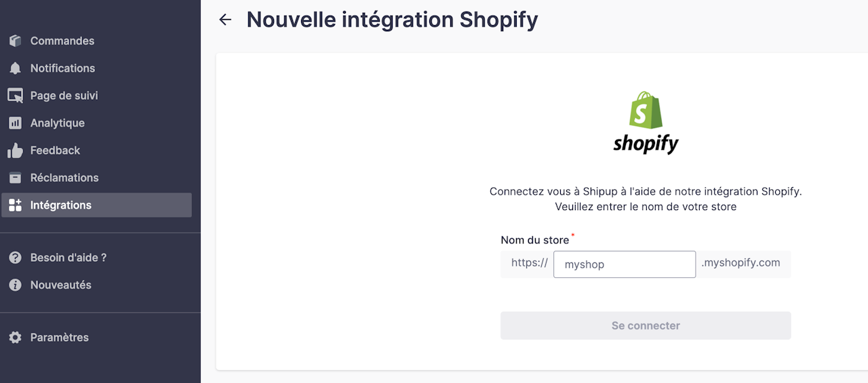Open Paramètres from the sidebar
The width and height of the screenshot is (868, 383).
click(x=59, y=338)
